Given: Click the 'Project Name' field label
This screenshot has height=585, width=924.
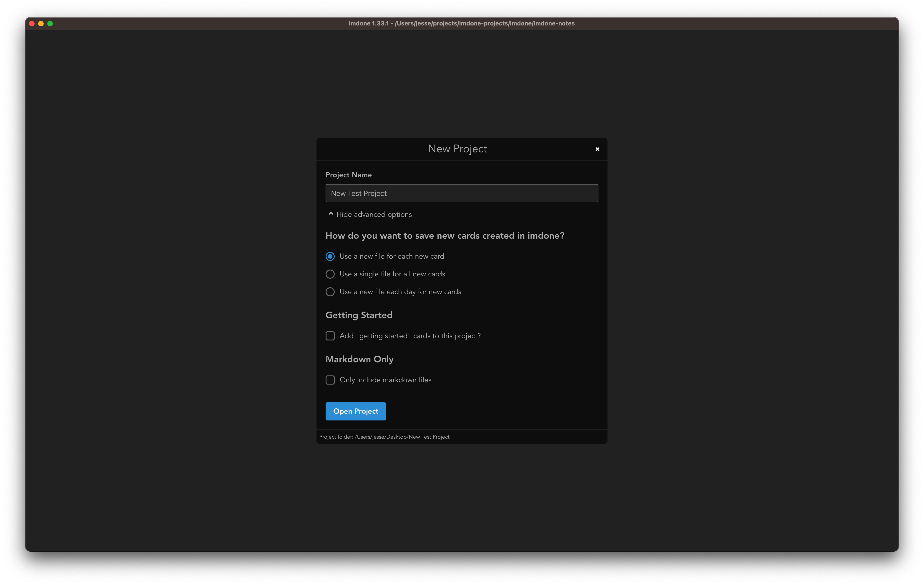Looking at the screenshot, I should pos(348,175).
